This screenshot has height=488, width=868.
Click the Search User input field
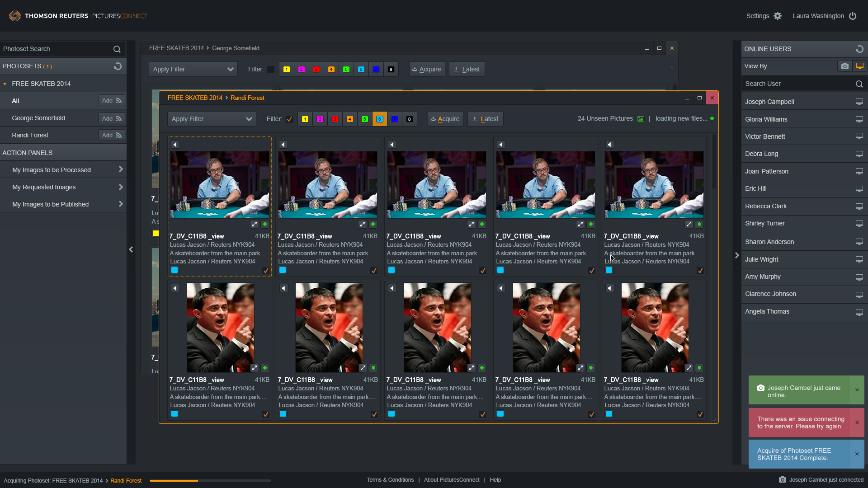798,84
